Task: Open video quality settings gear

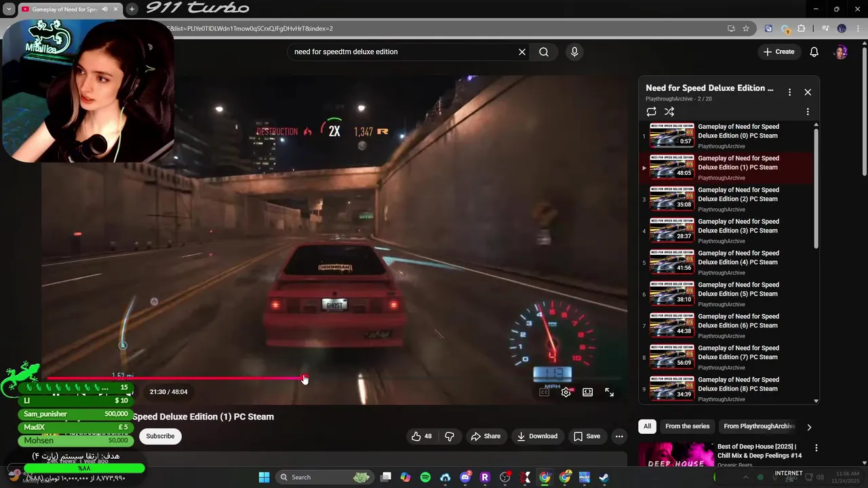Action: coord(566,392)
